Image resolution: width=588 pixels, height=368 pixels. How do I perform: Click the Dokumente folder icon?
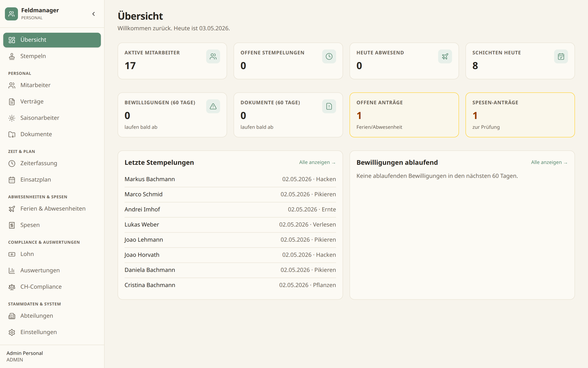tap(12, 134)
